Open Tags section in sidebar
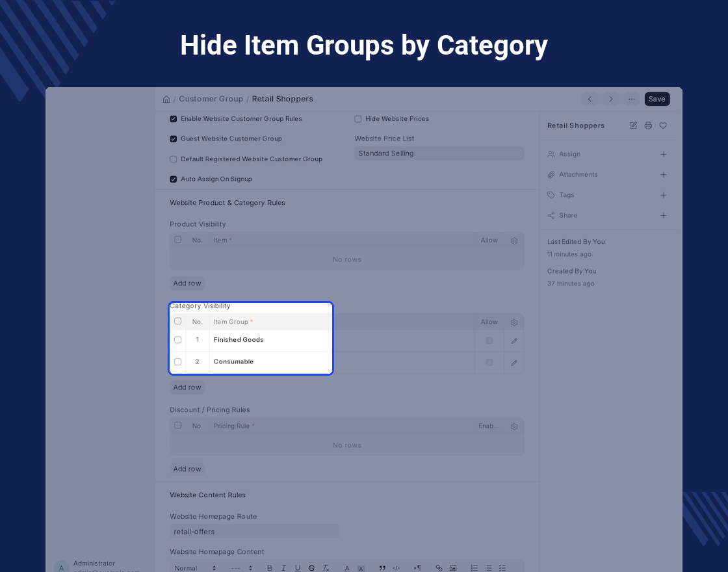The image size is (728, 572). pos(566,195)
